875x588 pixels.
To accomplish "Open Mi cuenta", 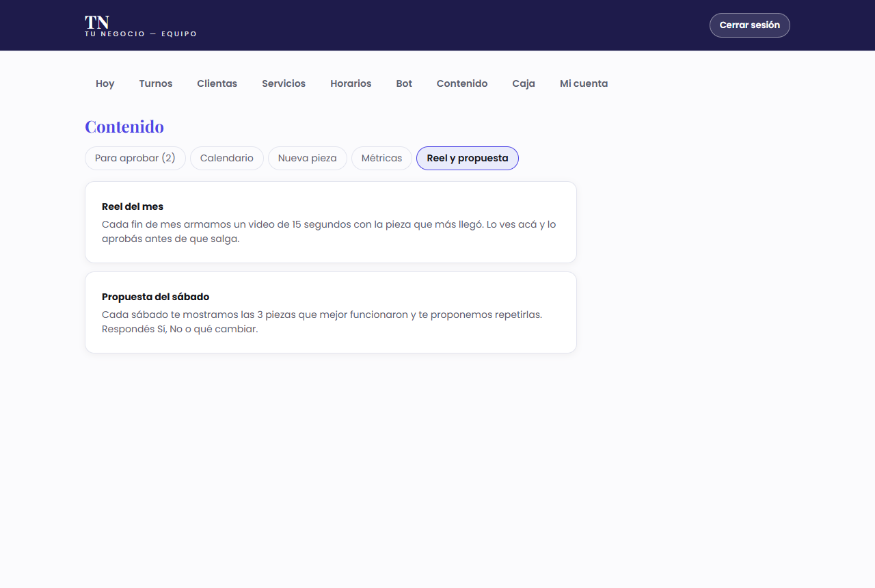I will [x=584, y=83].
